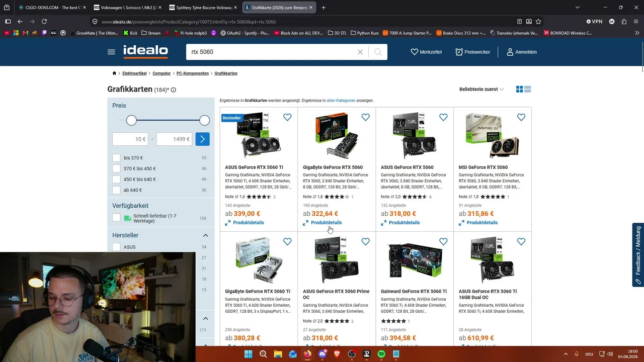
Task: Enable the 'ab 640 €' price filter
Action: pyautogui.click(x=116, y=190)
